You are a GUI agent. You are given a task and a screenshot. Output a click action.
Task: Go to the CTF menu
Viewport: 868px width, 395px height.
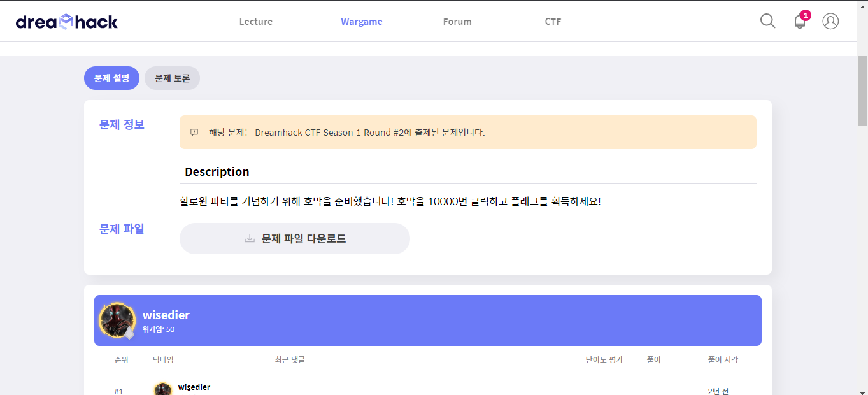click(x=553, y=22)
